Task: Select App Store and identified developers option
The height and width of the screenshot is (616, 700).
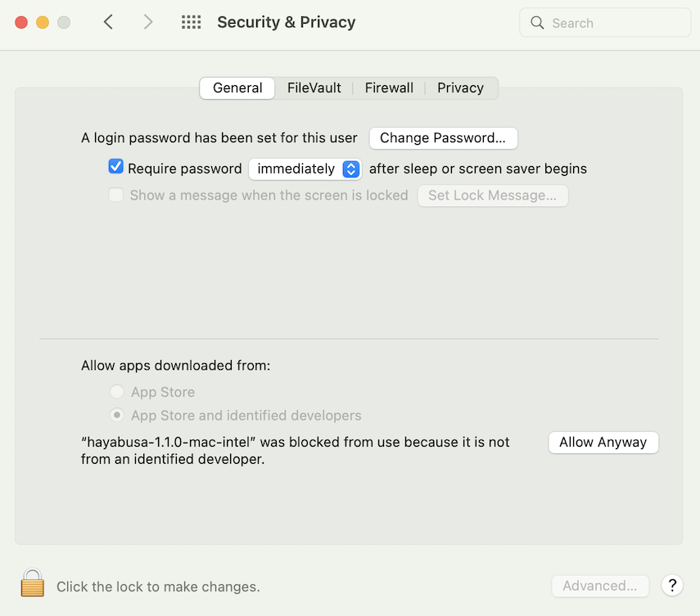Action: (117, 415)
